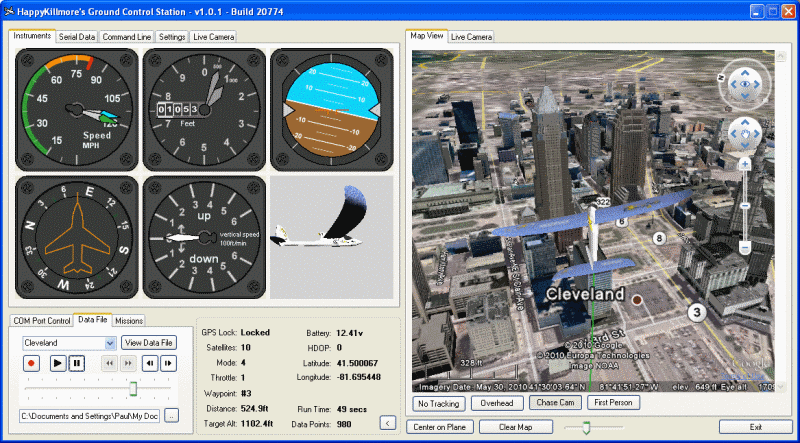Step back one frame in playback
Screen dimensions: 800x443
tap(149, 363)
